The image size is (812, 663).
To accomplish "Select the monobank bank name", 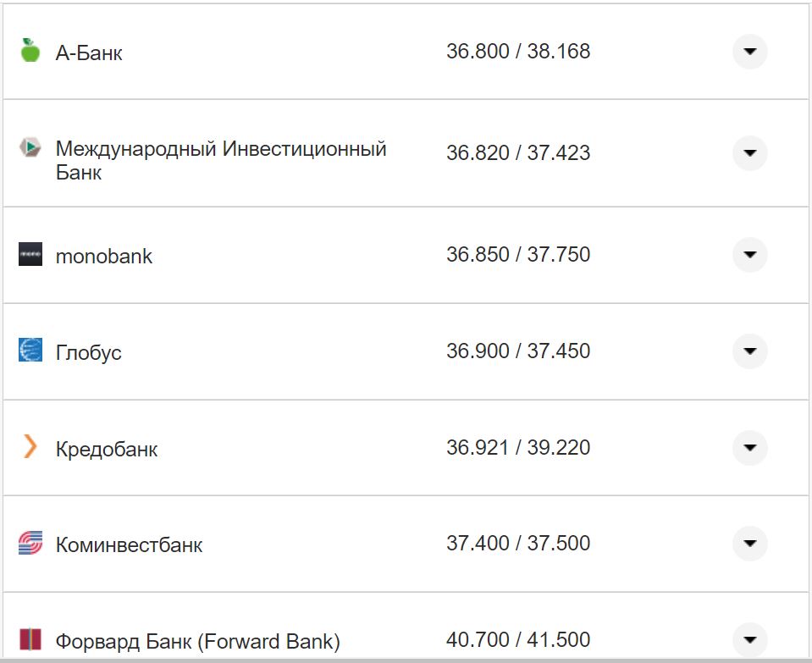I will coord(103,256).
